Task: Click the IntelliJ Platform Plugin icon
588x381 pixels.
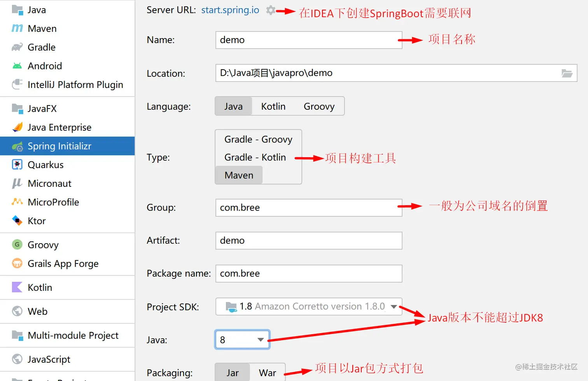Action: [x=17, y=84]
